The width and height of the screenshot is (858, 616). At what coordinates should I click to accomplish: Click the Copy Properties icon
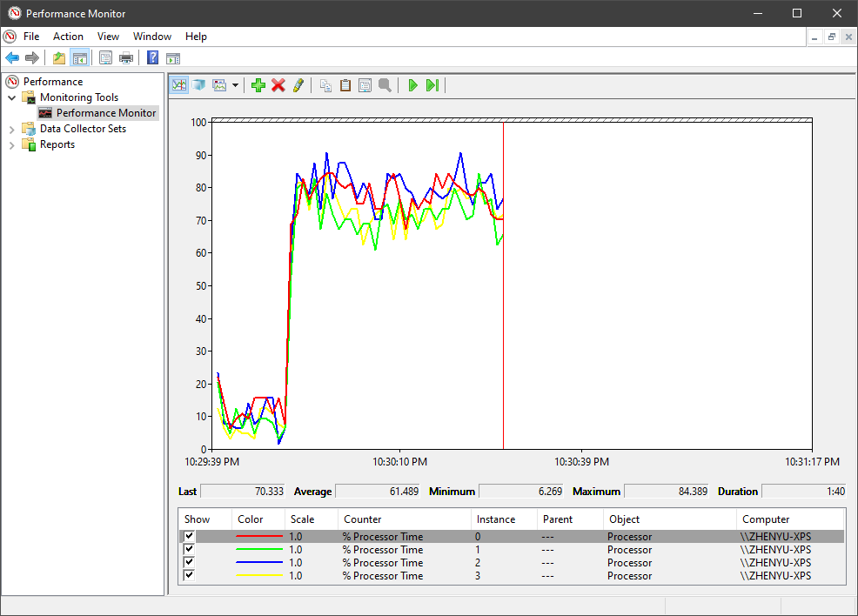326,85
